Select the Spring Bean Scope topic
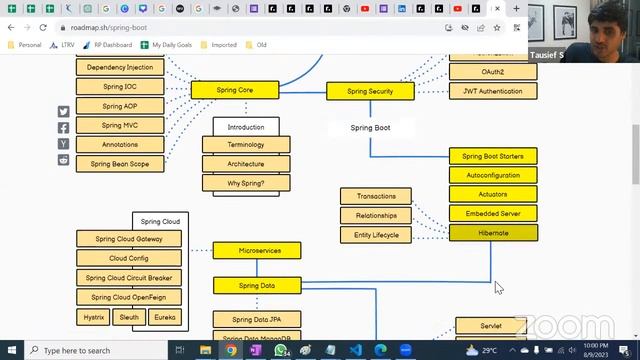 [x=120, y=164]
